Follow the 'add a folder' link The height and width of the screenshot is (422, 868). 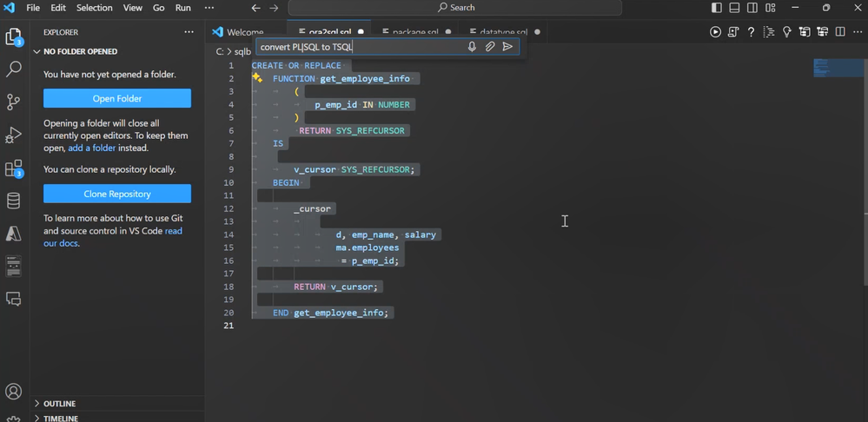[92, 148]
